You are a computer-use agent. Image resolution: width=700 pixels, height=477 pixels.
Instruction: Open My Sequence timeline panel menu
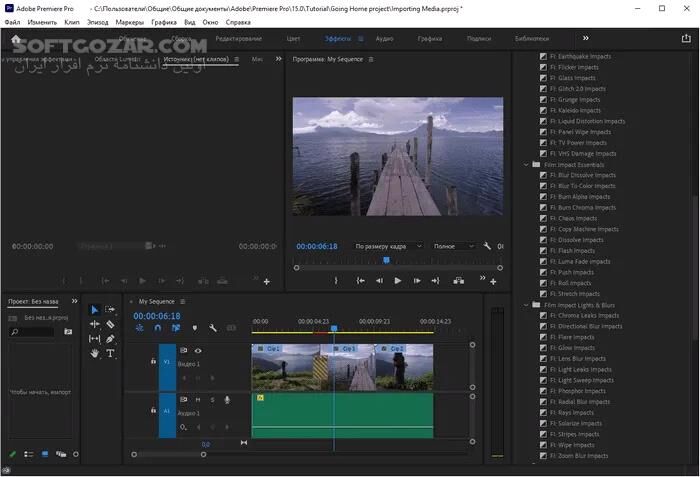point(183,301)
